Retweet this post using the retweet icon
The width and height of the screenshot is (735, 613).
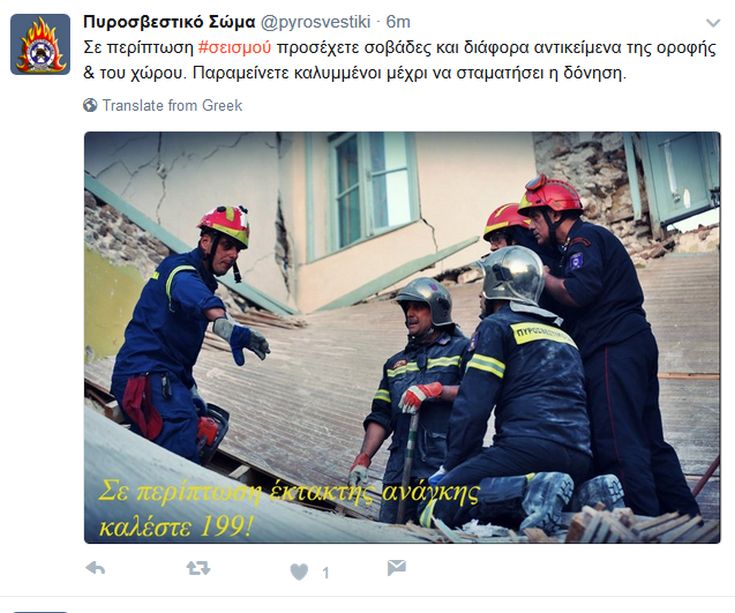[198, 568]
